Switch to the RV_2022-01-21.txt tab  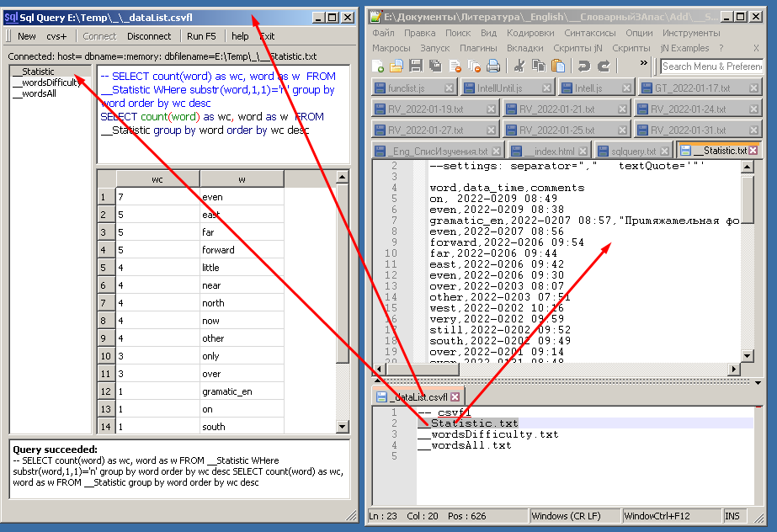[566, 109]
